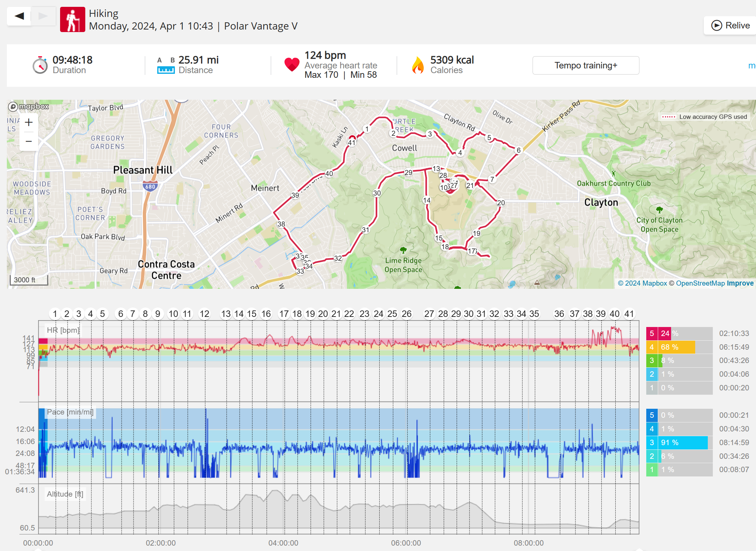Viewport: 756px width, 551px height.
Task: Open the OpenStreetMap attribution link
Action: [700, 283]
